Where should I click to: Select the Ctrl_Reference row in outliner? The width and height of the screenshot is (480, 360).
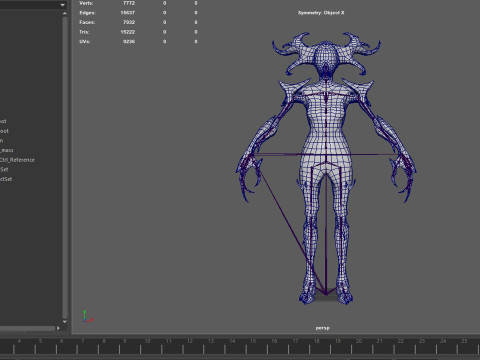tap(17, 160)
